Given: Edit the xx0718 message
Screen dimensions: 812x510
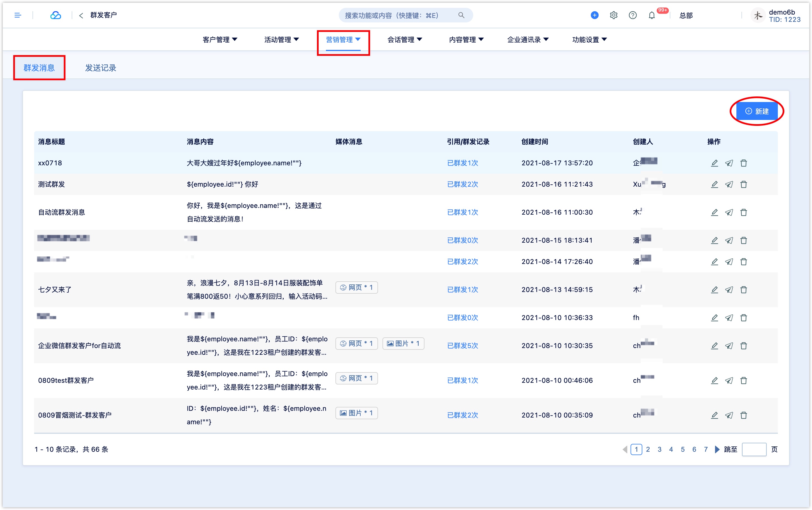Looking at the screenshot, I should tap(714, 163).
